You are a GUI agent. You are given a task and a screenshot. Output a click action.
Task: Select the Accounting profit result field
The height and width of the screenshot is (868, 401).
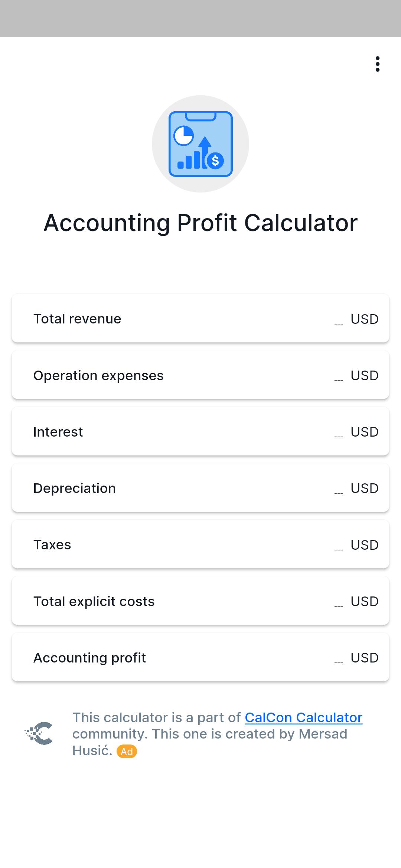[200, 657]
